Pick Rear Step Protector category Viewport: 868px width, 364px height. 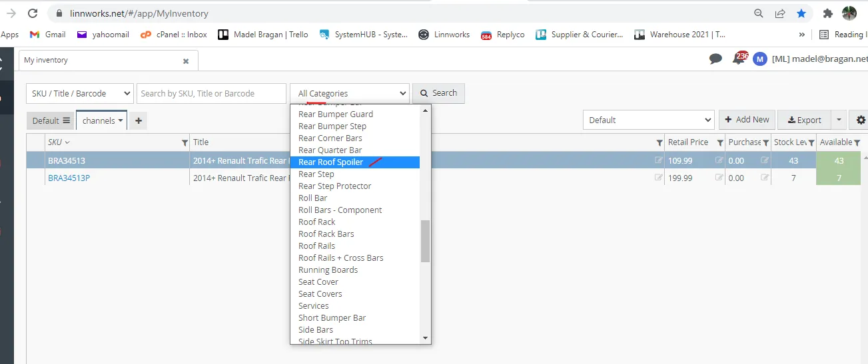point(335,186)
